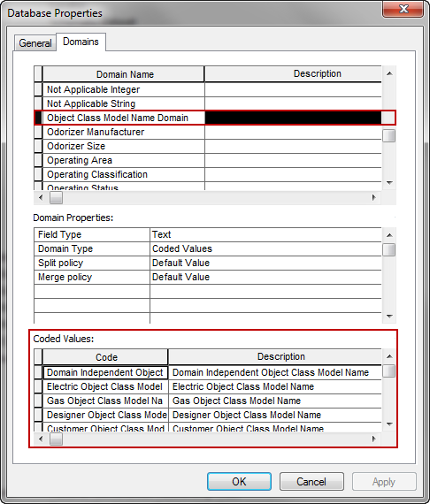Click the domain list Description column header

pos(294,74)
